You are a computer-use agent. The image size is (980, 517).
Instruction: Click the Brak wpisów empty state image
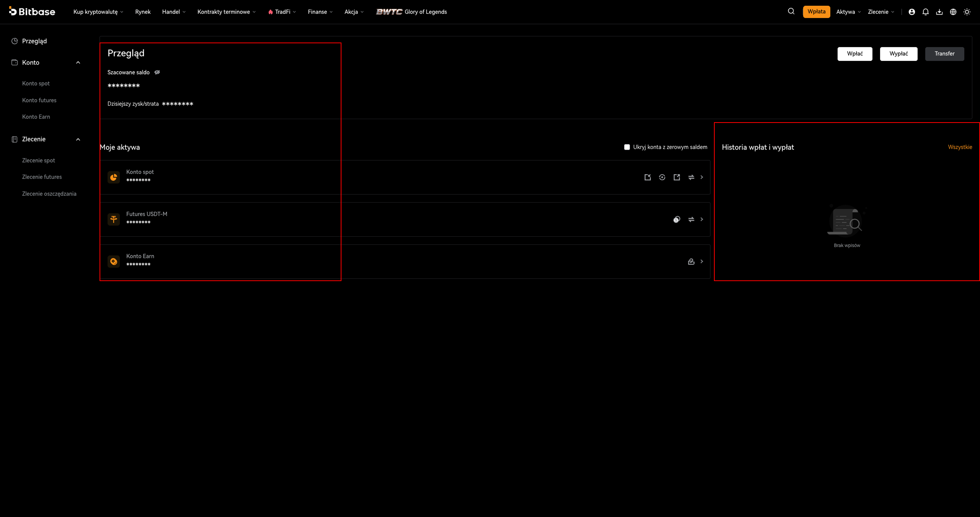pyautogui.click(x=846, y=221)
